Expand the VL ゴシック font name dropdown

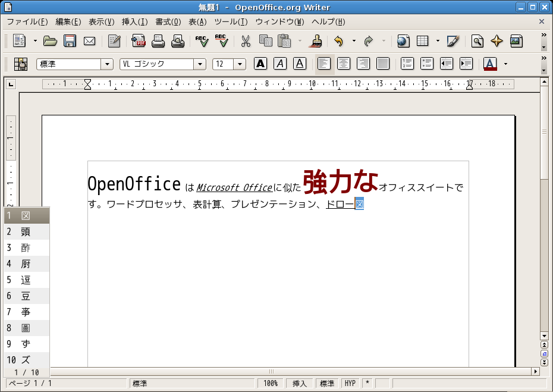pyautogui.click(x=200, y=64)
